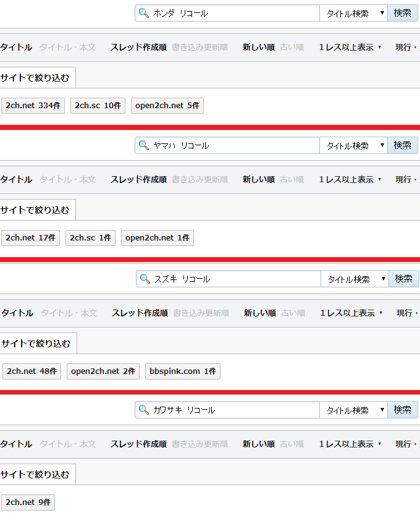Screen dimensions: 420x513
Task: Filter by 2ch.net 334件
Action: click(x=33, y=106)
